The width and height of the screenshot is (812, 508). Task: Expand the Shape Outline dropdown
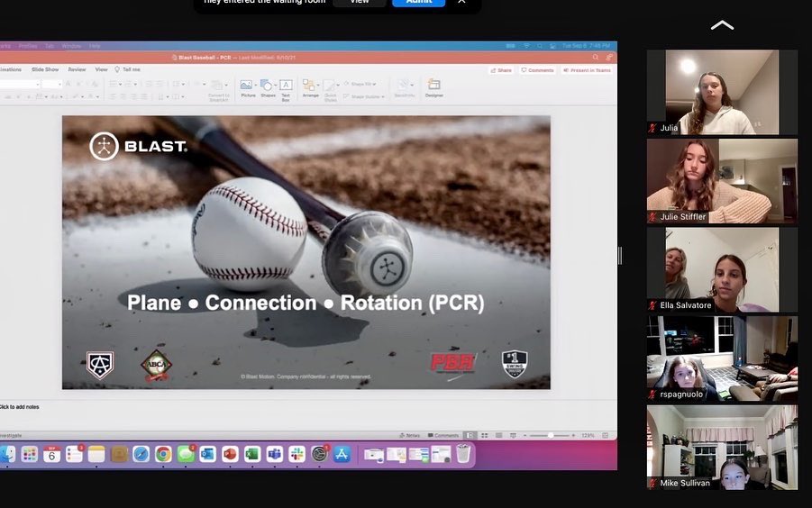coord(383,96)
